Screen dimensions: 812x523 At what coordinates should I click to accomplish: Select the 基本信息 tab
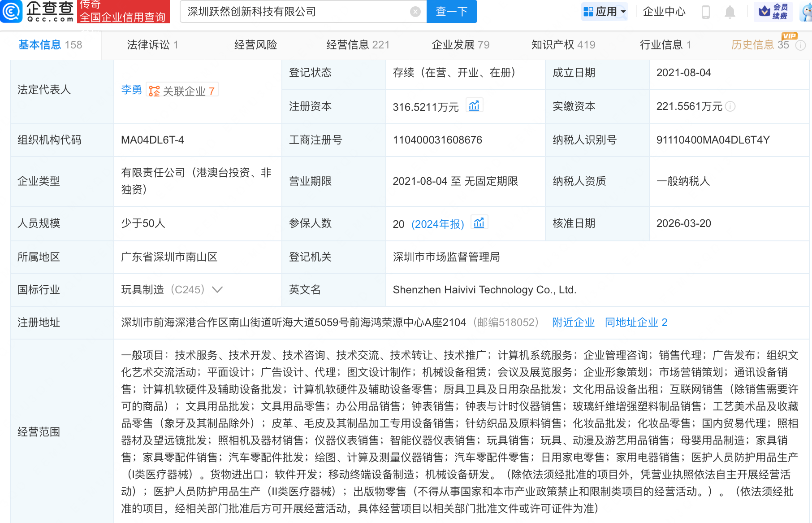[x=50, y=45]
